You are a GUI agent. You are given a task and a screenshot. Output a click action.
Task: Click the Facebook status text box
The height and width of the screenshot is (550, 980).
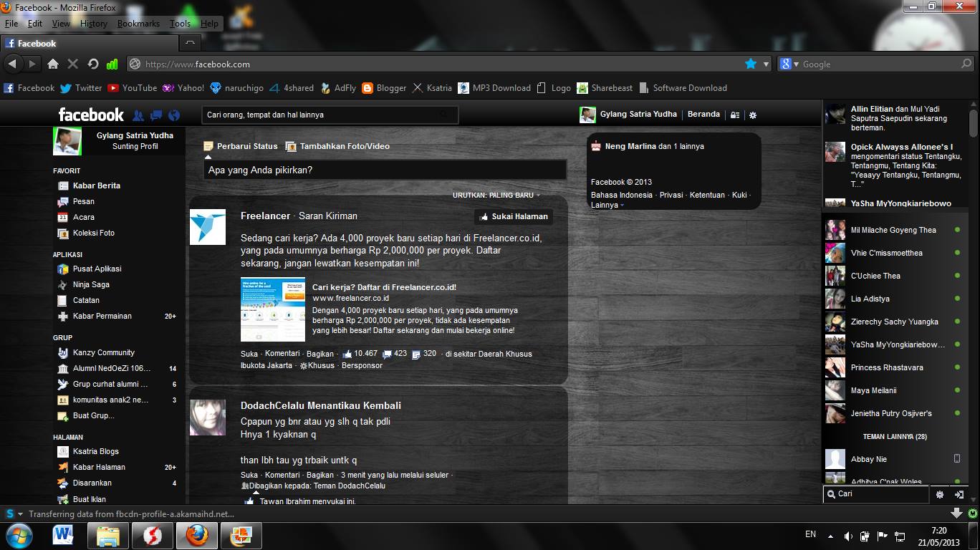point(385,170)
